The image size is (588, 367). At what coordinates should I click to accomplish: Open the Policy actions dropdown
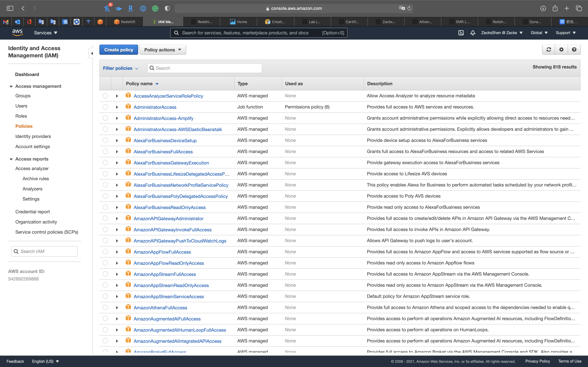(x=163, y=50)
